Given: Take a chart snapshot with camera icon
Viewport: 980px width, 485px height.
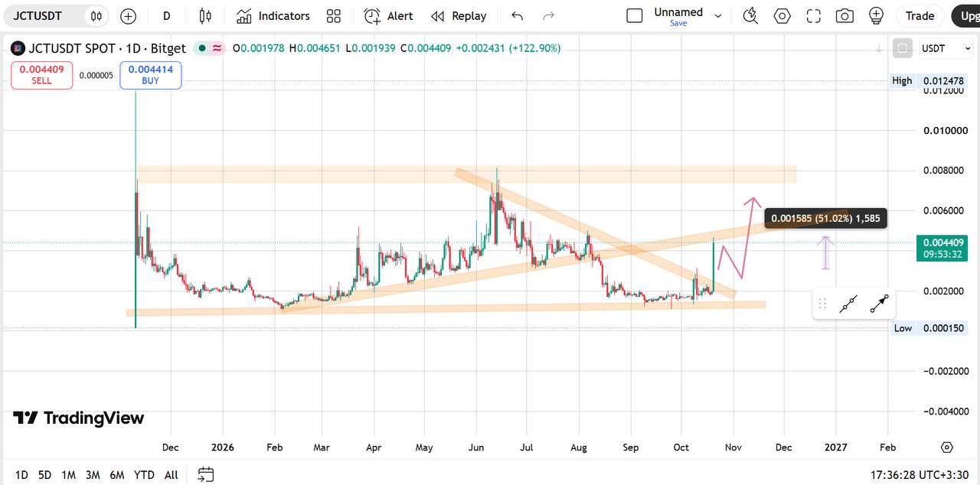Looking at the screenshot, I should 844,15.
